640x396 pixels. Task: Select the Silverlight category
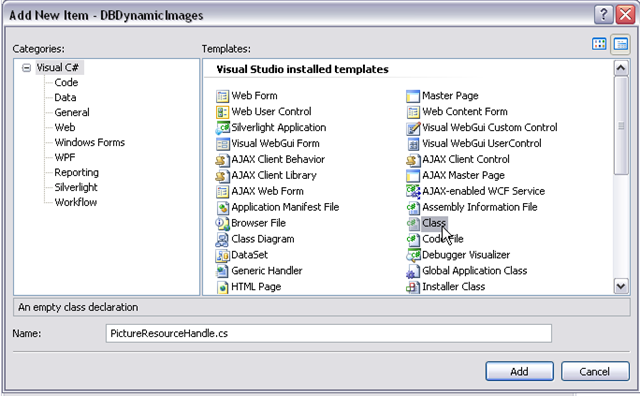click(x=76, y=187)
